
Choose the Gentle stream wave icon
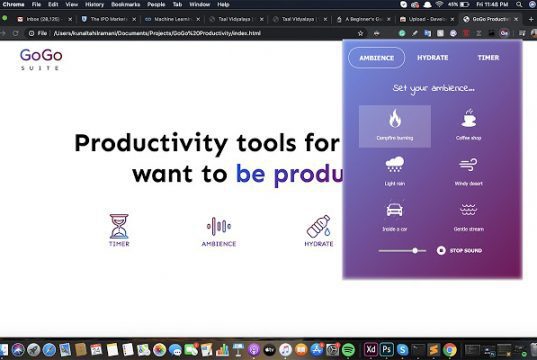(468, 210)
